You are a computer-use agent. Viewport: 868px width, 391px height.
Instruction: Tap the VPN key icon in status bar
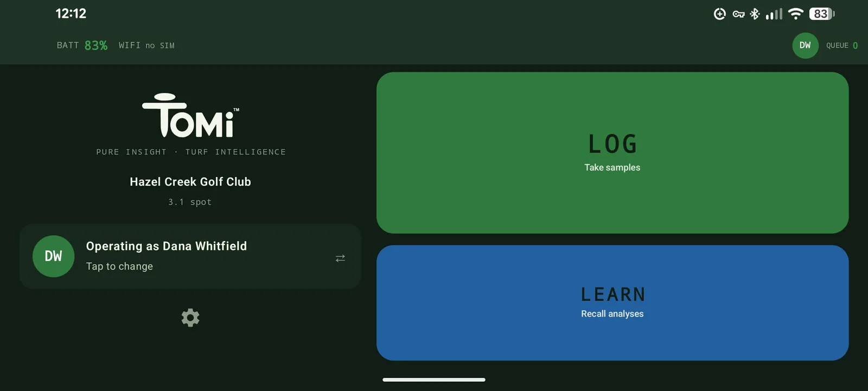pyautogui.click(x=738, y=14)
